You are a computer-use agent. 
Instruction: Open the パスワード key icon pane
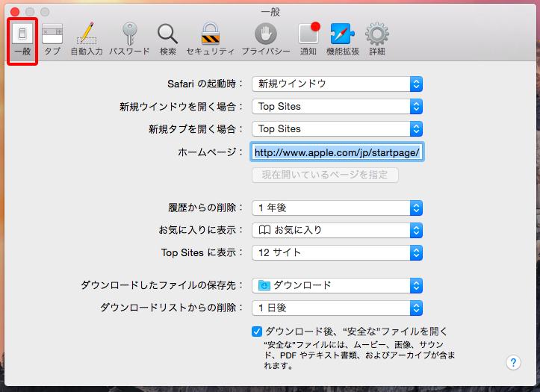(129, 40)
